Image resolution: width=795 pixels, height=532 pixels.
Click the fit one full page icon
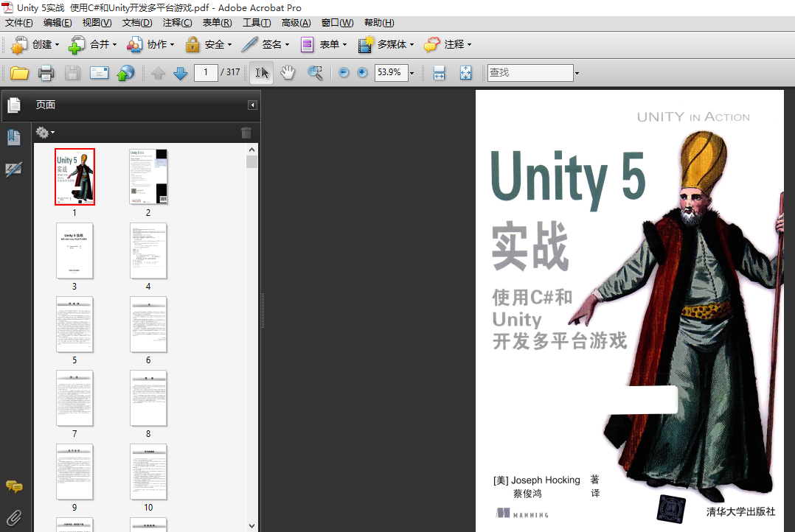pos(465,73)
